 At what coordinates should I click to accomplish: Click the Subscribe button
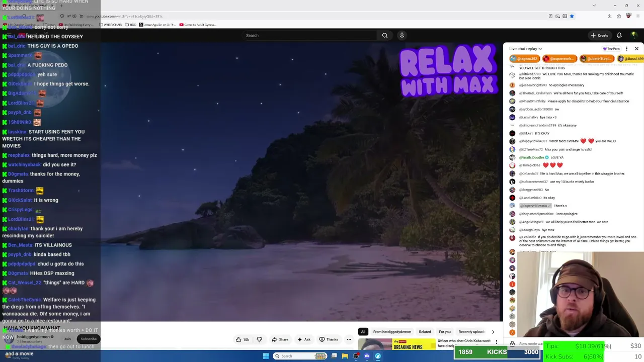click(x=89, y=339)
